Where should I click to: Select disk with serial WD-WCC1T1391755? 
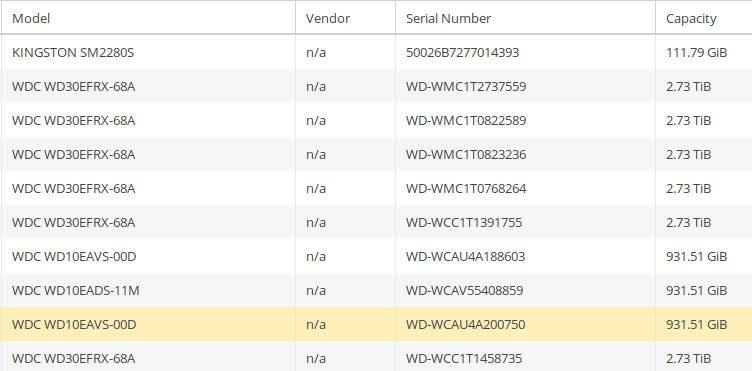tap(376, 222)
